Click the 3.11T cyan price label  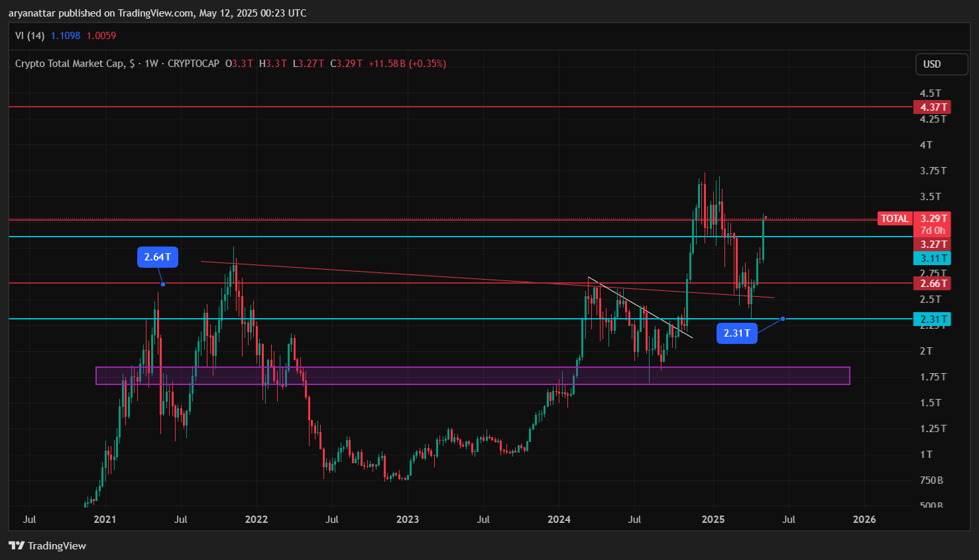pyautogui.click(x=933, y=258)
